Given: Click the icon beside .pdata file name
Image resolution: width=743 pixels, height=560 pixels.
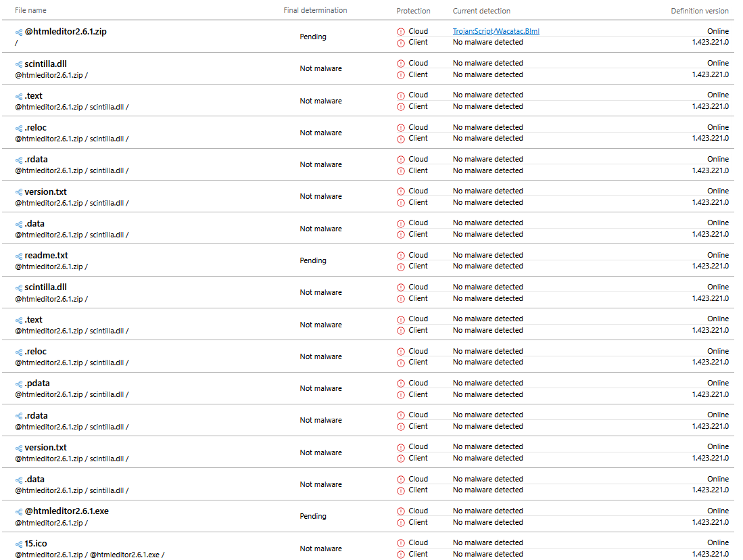Looking at the screenshot, I should click(19, 384).
